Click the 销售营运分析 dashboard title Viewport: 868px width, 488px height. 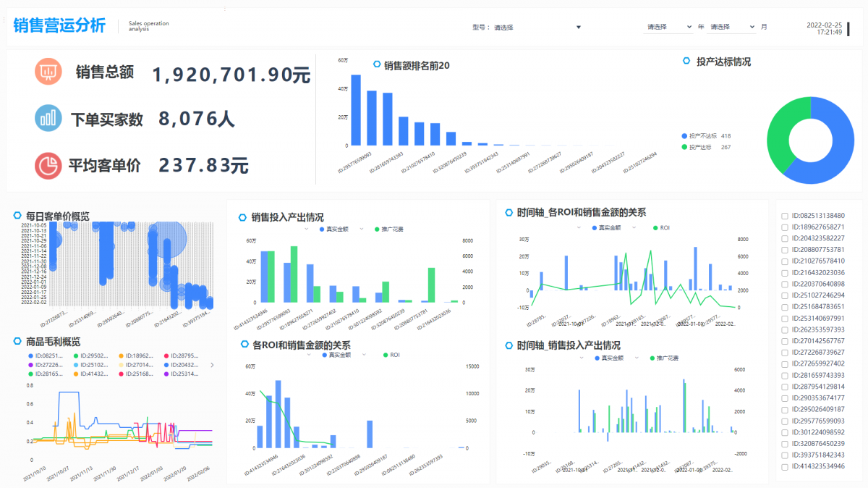tap(59, 25)
